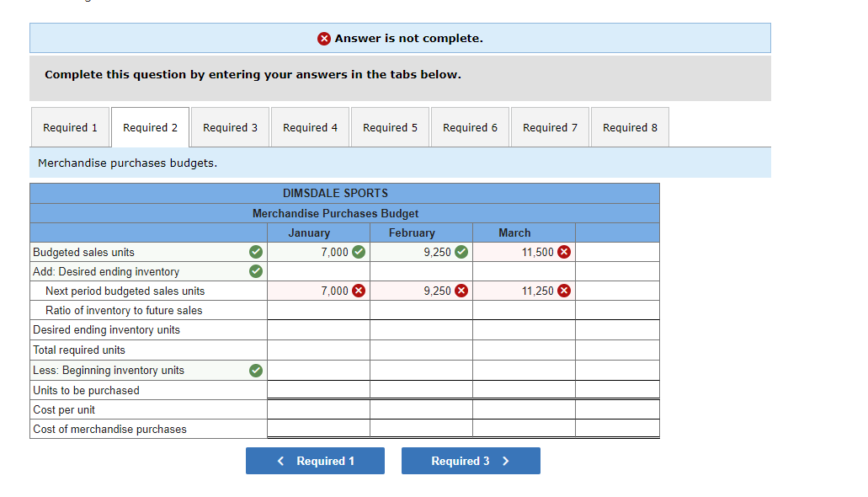Click the January column header
868x497 pixels.
(x=309, y=233)
